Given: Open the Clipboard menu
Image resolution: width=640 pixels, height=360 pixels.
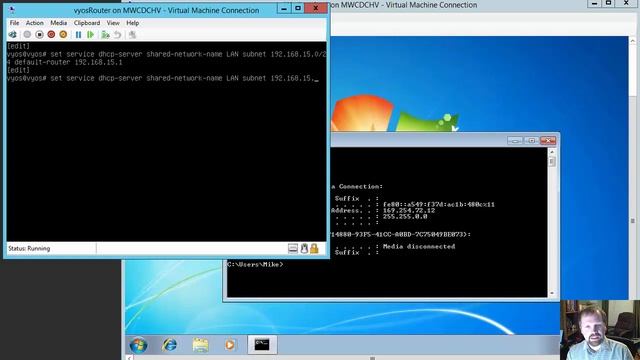Looking at the screenshot, I should pyautogui.click(x=87, y=23).
